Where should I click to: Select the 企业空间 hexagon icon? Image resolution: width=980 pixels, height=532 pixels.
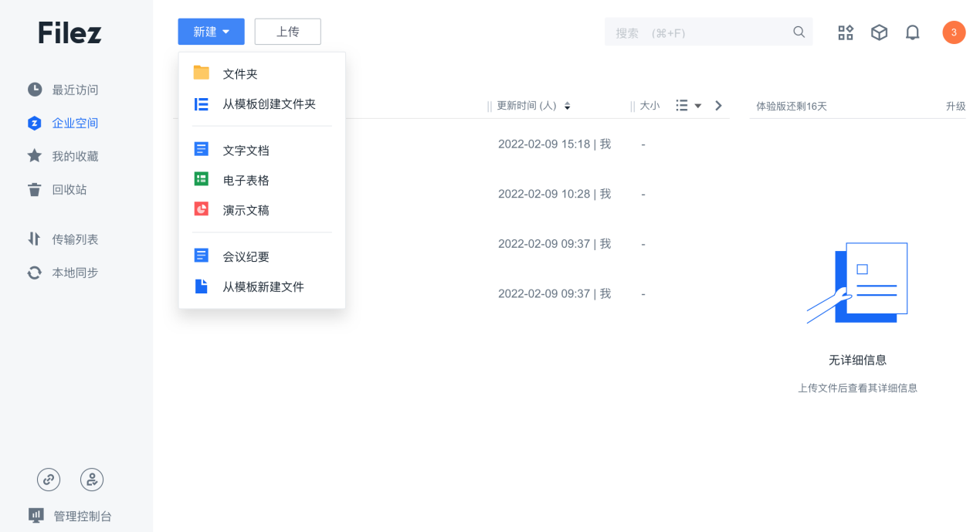pyautogui.click(x=35, y=123)
